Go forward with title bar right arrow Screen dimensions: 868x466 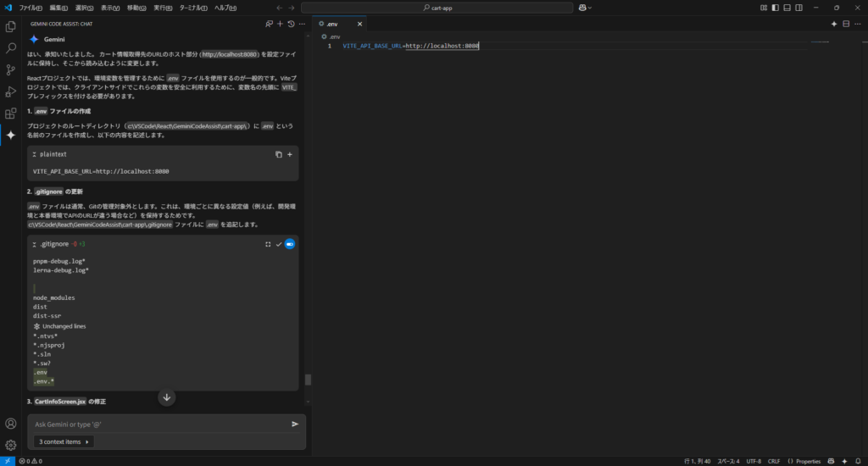[x=292, y=8]
